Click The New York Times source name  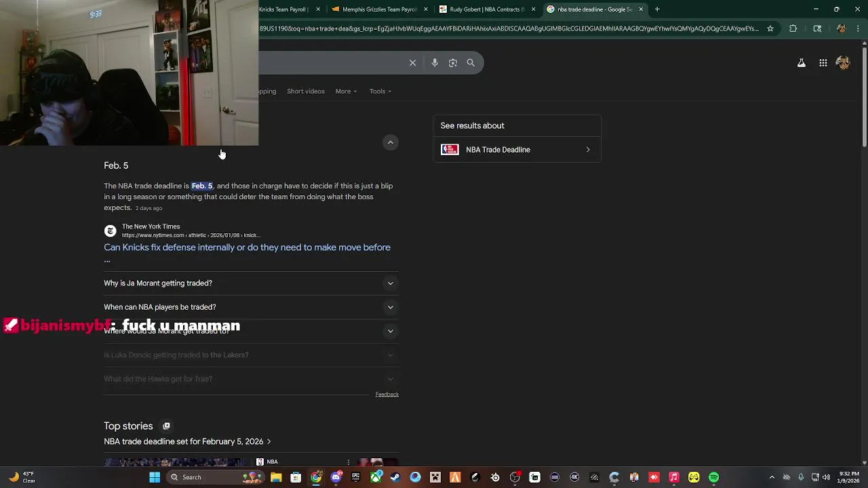coord(151,226)
